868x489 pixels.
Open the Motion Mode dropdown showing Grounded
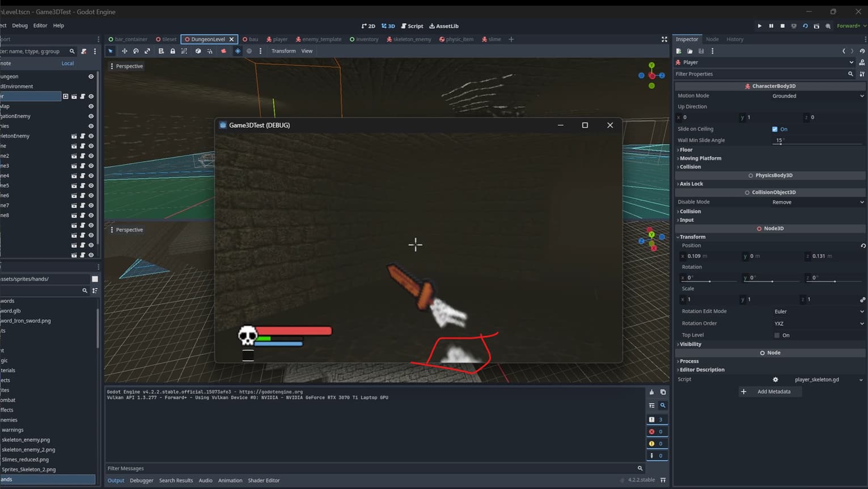pos(816,95)
